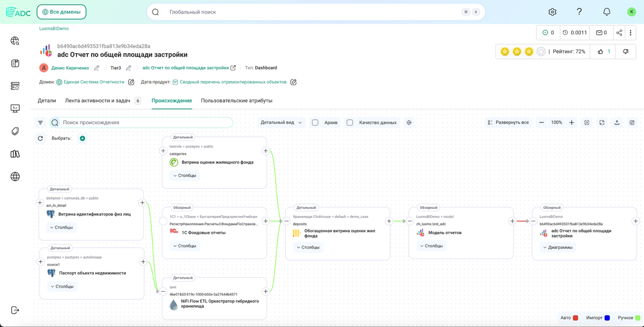Open external dashboard link adc Отчет
Screen dimensions: 644x327
coord(189,68)
